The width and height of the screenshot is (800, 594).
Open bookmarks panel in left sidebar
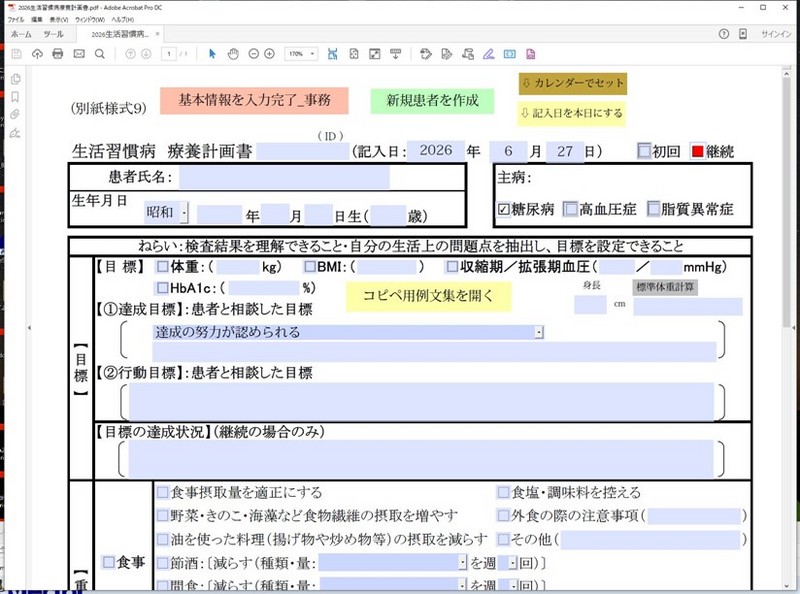pyautogui.click(x=15, y=97)
